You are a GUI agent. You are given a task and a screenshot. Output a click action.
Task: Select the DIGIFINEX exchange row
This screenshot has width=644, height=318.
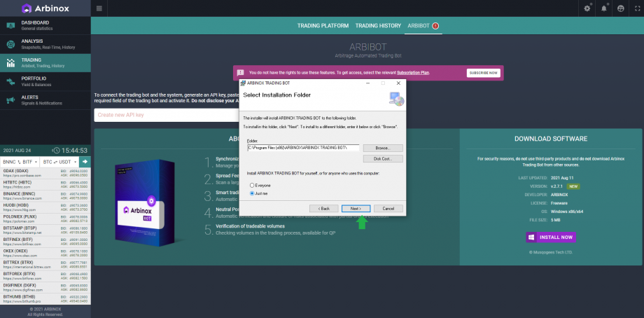[45, 288]
